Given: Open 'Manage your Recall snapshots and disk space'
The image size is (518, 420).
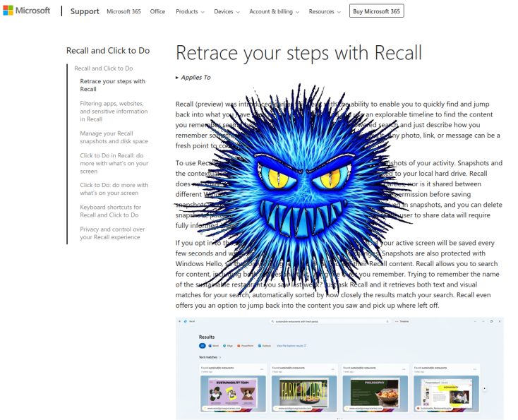Looking at the screenshot, I should pyautogui.click(x=114, y=137).
